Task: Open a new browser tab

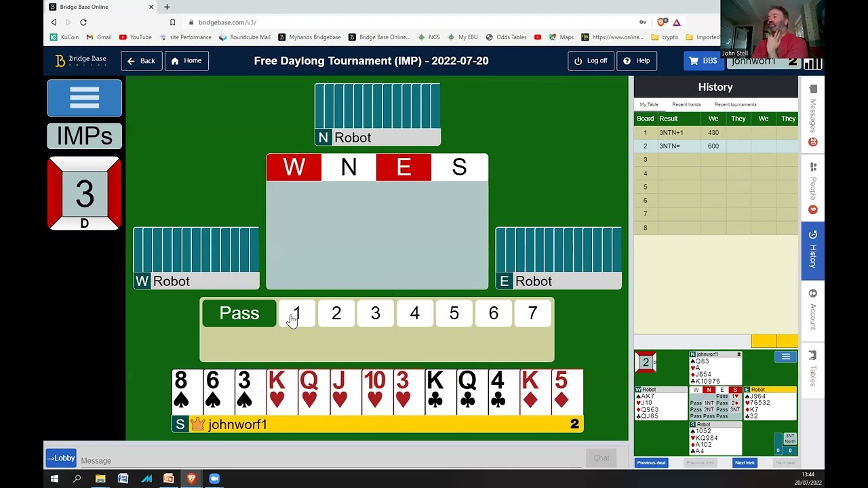Action: [x=167, y=7]
